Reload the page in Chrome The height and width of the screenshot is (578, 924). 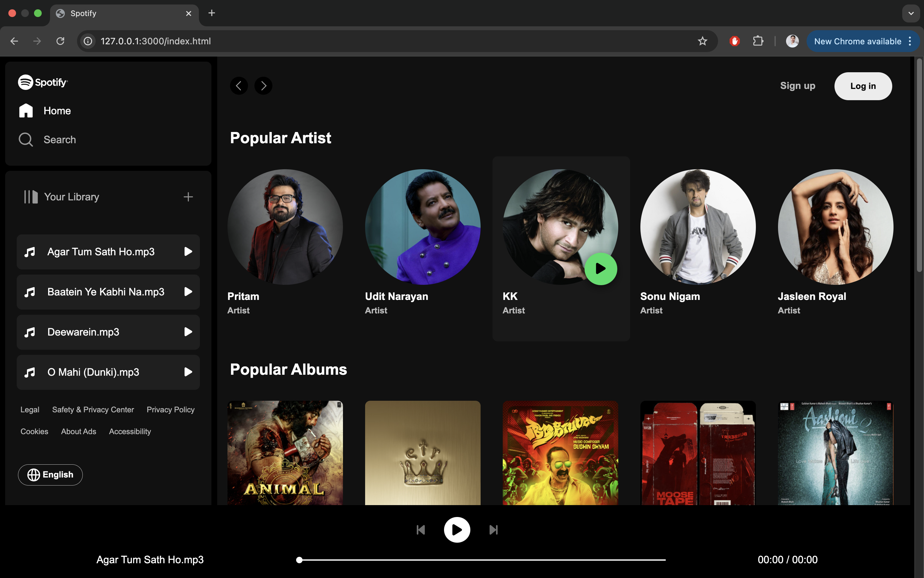coord(60,41)
